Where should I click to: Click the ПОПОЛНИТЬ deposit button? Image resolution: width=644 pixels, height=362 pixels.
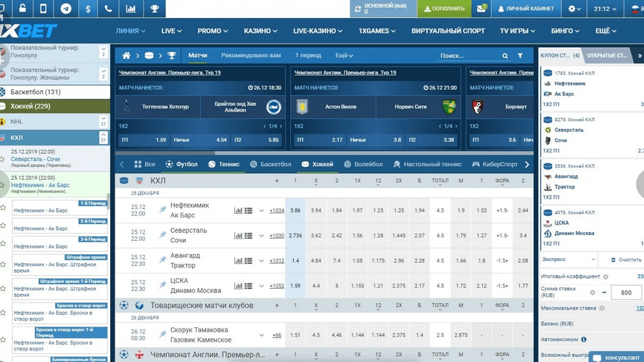(444, 9)
